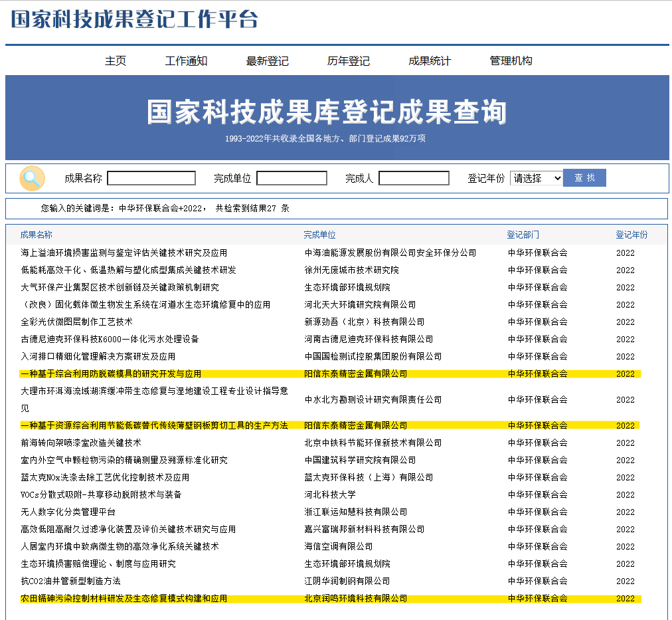Click the 国家科技成果登记工作平台 site logo
Screen dimensions: 672x620
point(135,19)
